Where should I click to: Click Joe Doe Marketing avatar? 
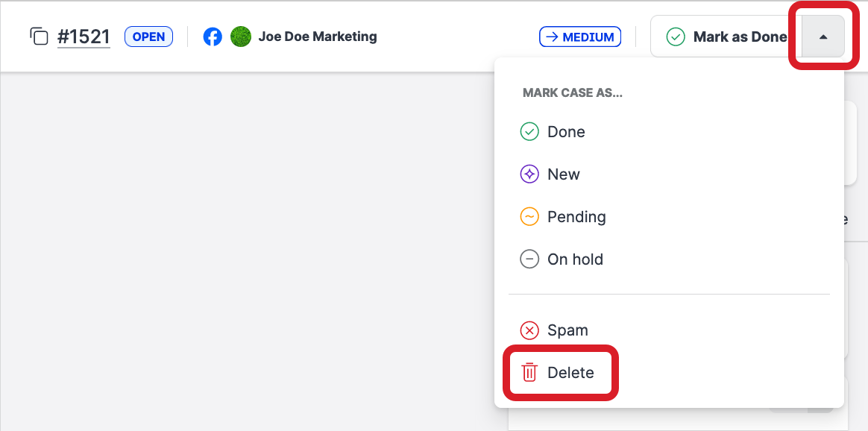click(241, 37)
